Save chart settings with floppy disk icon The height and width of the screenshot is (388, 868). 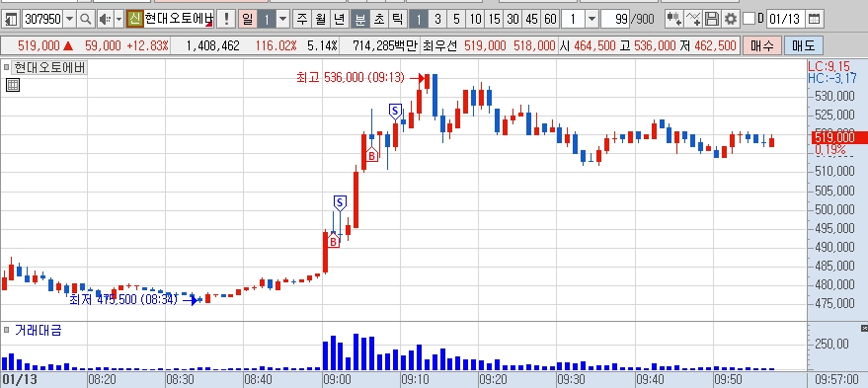click(712, 20)
